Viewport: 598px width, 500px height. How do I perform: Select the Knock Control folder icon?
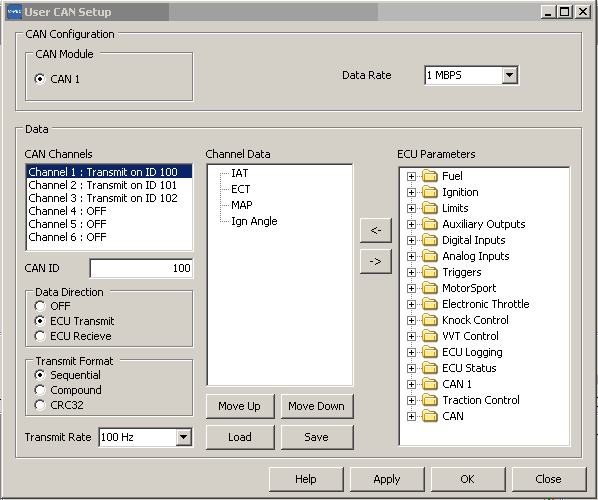pyautogui.click(x=430, y=320)
